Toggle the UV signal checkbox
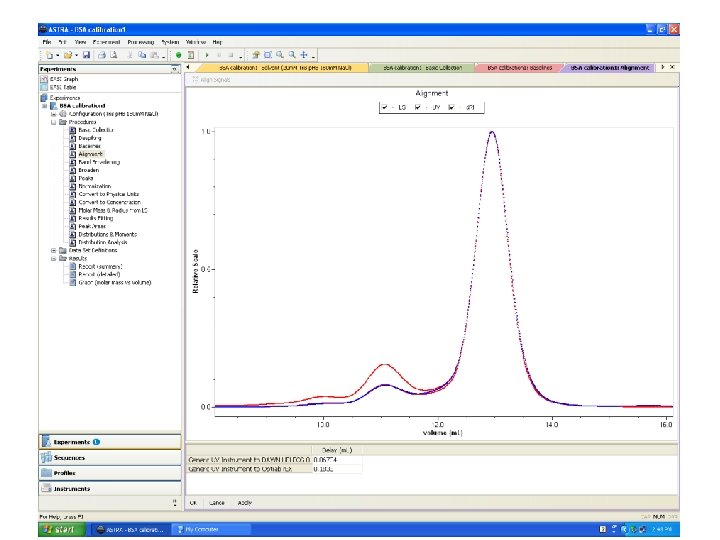Screen dimensions: 720x540 click(418, 107)
